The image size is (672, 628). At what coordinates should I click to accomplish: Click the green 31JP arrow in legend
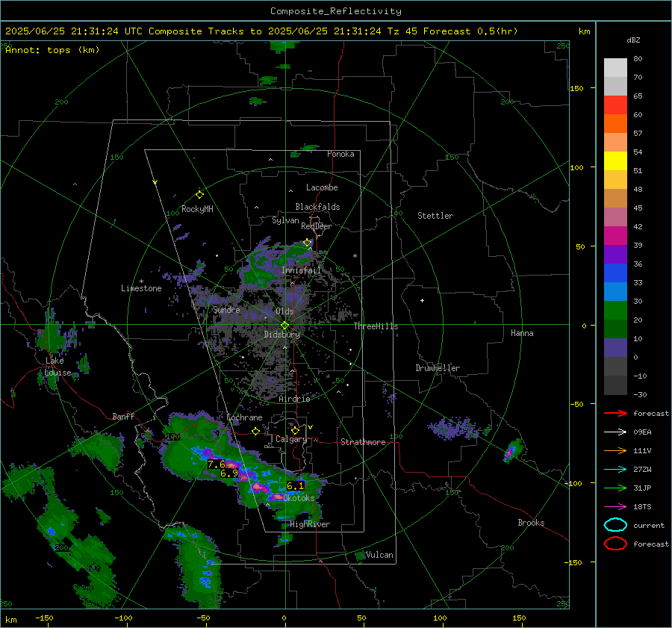615,488
